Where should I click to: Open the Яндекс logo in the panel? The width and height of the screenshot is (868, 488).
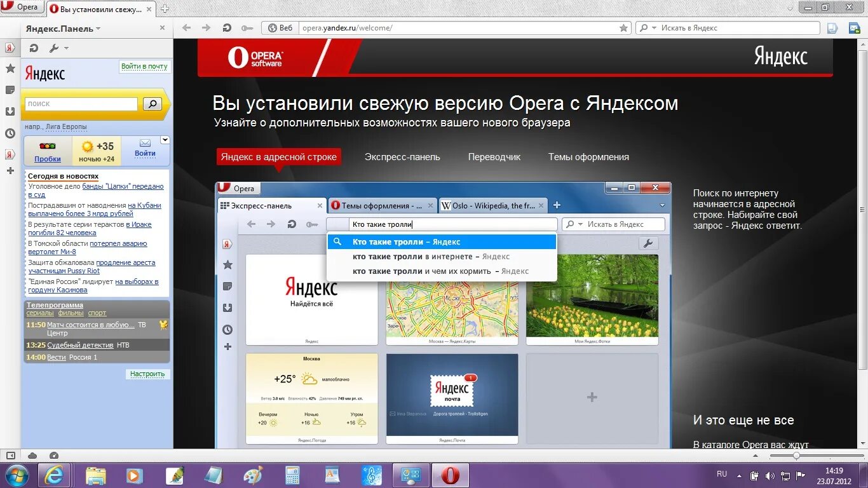pyautogui.click(x=45, y=74)
